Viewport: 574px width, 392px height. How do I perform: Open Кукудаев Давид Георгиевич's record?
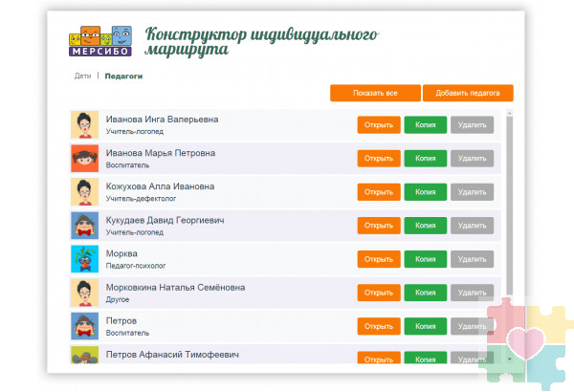click(379, 226)
